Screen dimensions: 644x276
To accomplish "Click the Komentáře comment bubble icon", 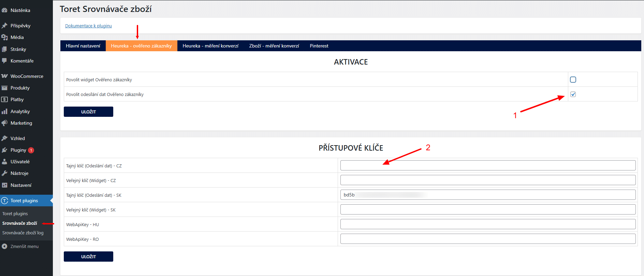I will 4,61.
